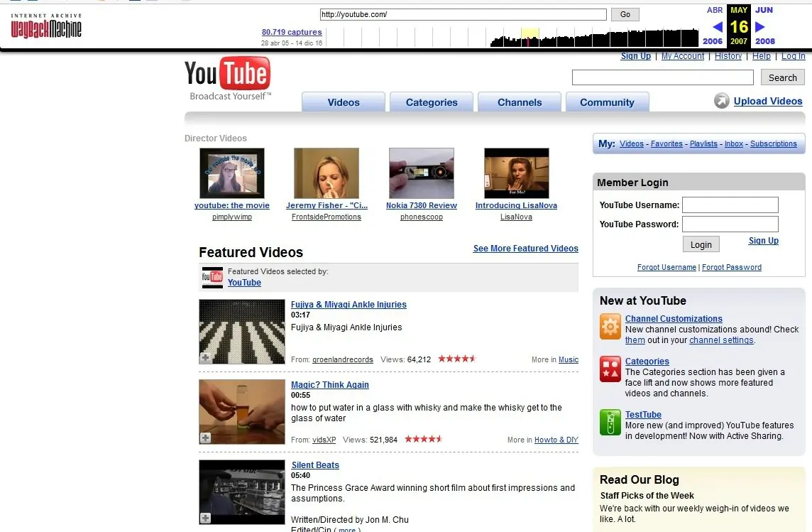Select year 2006 in Wayback timeline
The image size is (812, 532).
(713, 41)
